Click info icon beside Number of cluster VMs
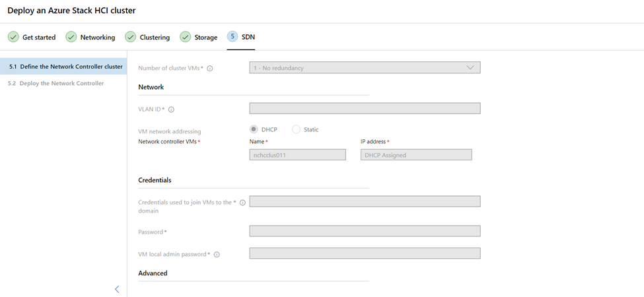Viewport: 644px width, 297px height. click(210, 69)
